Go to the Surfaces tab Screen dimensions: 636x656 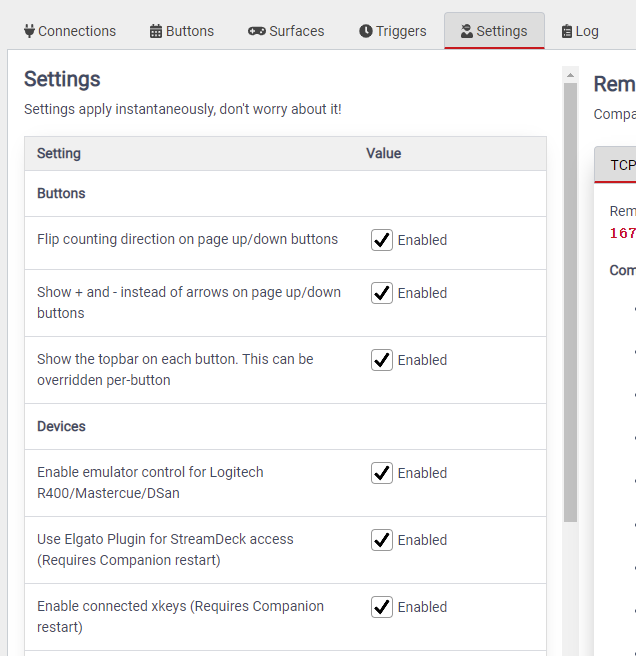286,31
